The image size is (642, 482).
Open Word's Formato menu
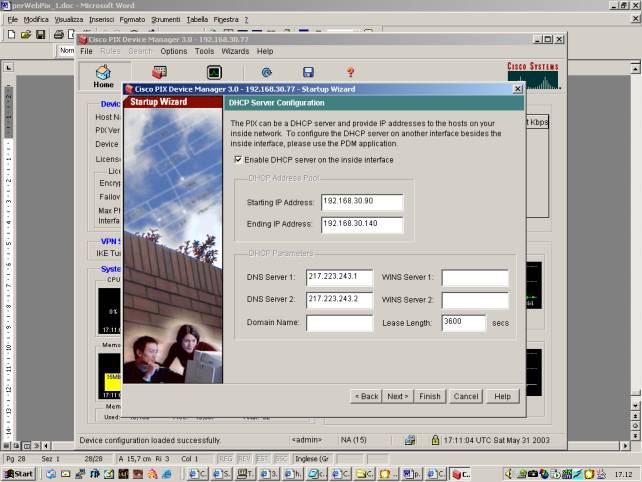pyautogui.click(x=132, y=19)
